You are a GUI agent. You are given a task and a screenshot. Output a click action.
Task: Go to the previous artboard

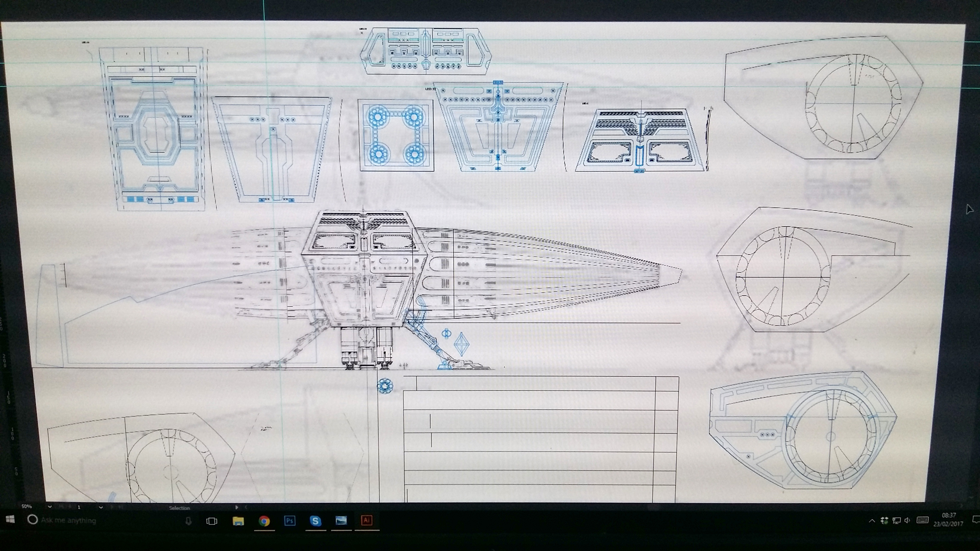70,507
